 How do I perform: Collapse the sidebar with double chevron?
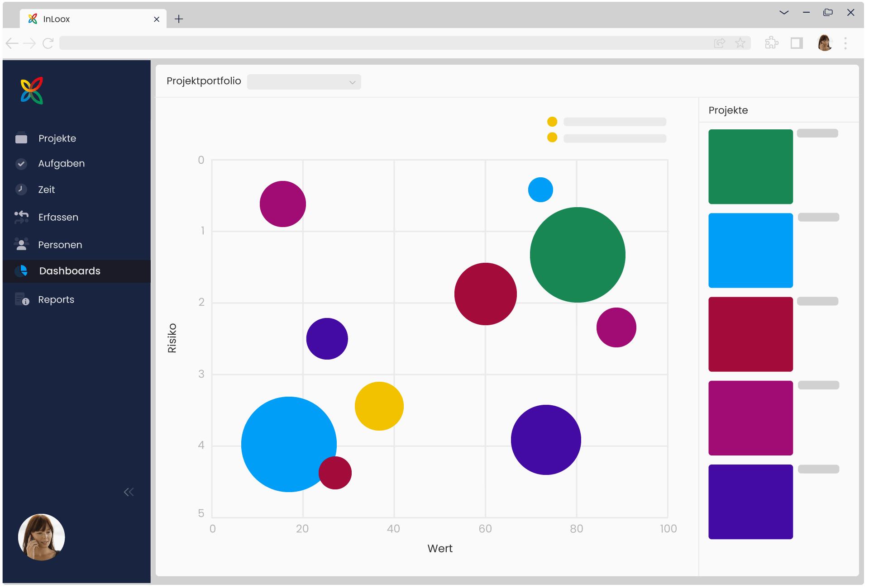(129, 492)
